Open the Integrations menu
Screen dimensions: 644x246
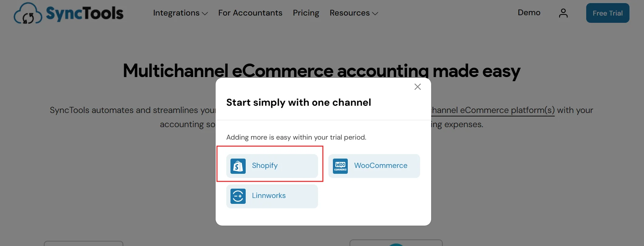click(x=176, y=13)
